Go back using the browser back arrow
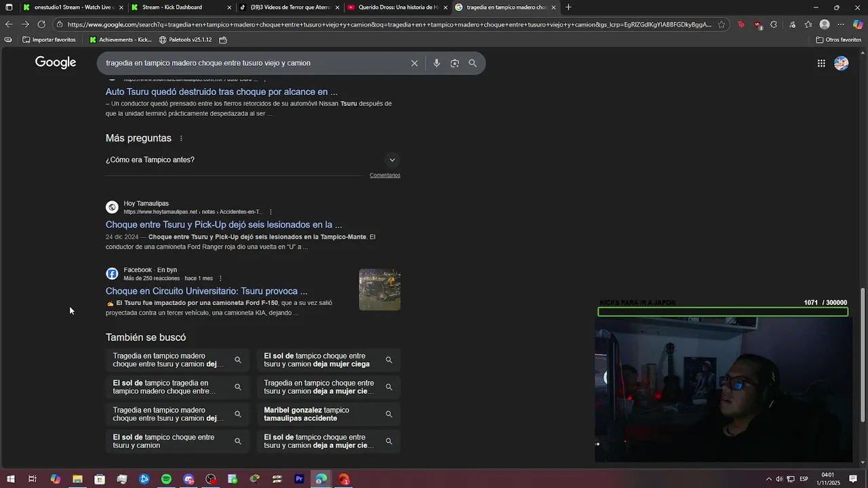This screenshot has width=868, height=488. point(8,24)
